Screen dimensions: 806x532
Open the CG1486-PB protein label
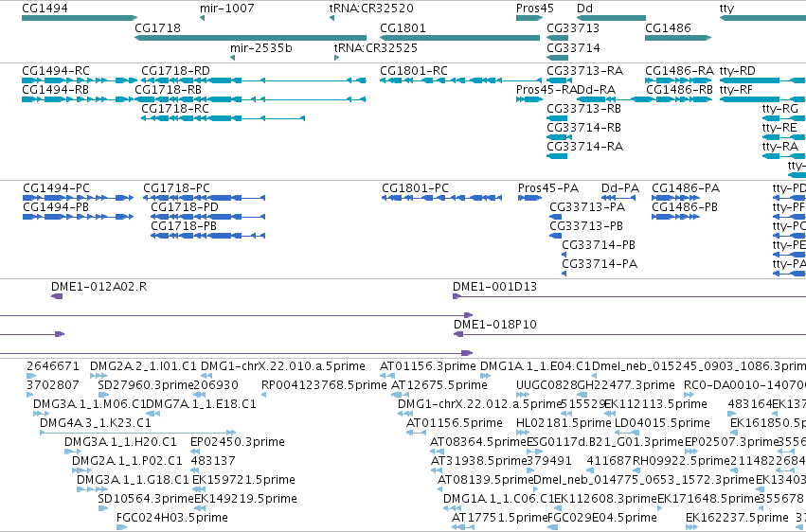(685, 207)
